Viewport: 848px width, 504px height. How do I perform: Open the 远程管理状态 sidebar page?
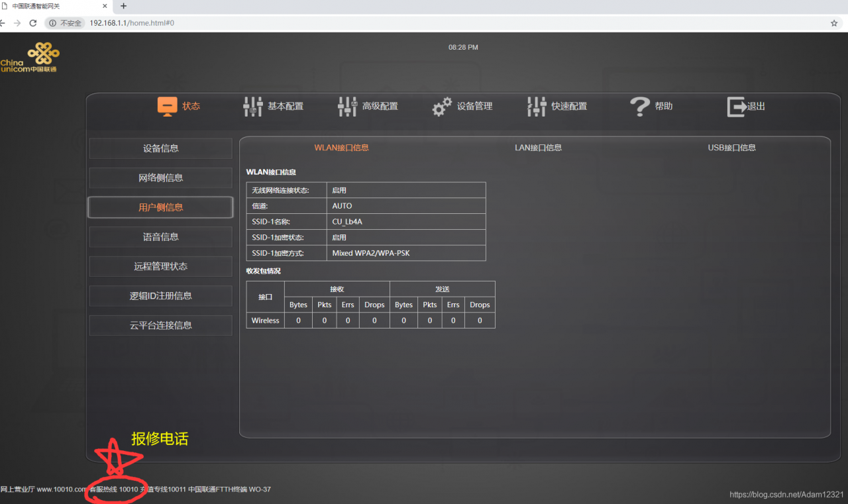pos(161,266)
